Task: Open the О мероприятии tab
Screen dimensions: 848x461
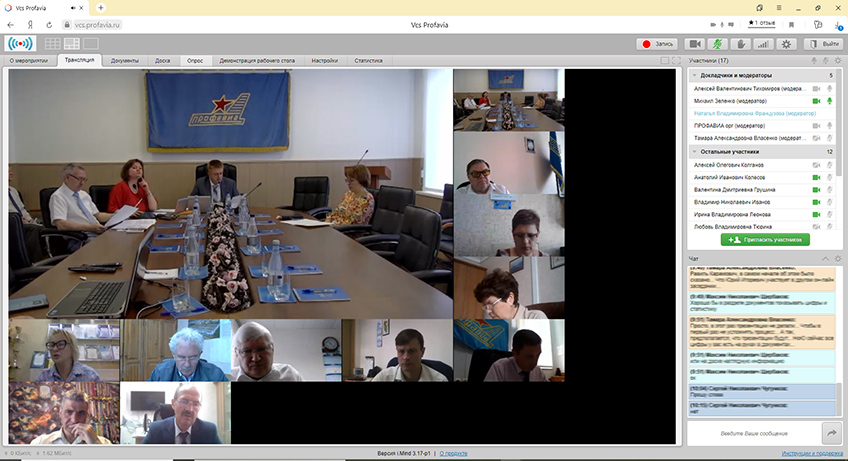Action: pos(29,61)
